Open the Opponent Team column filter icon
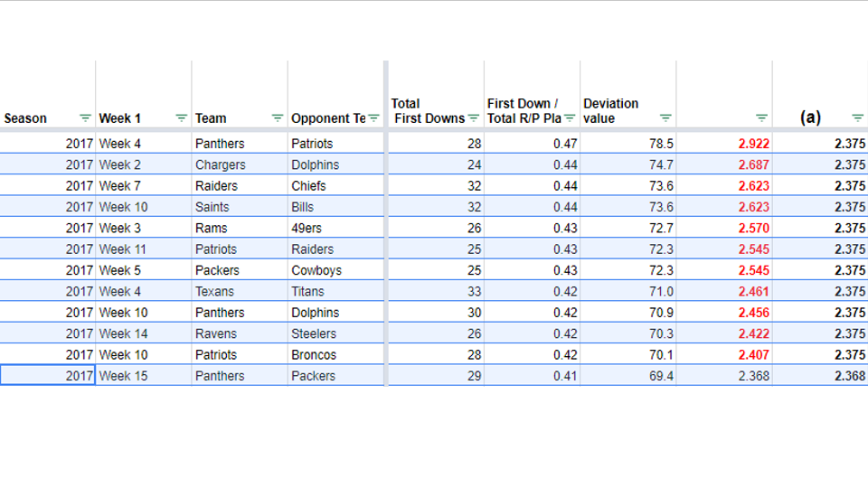868x488 pixels. [x=374, y=117]
